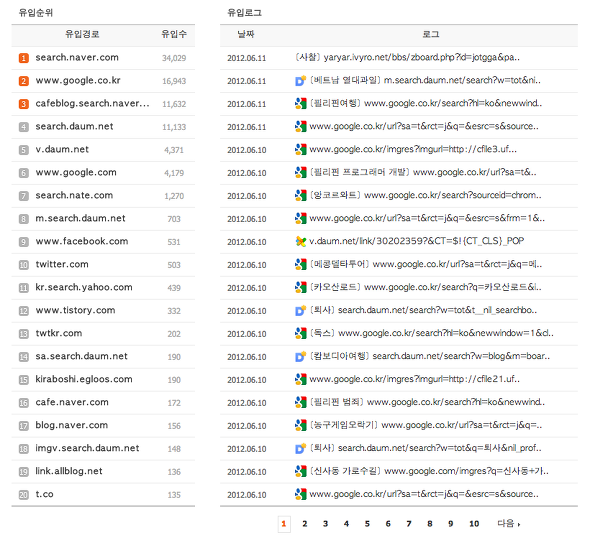Go to page 2 of the referrer log
Screen dimensions: 590x538
(x=304, y=524)
